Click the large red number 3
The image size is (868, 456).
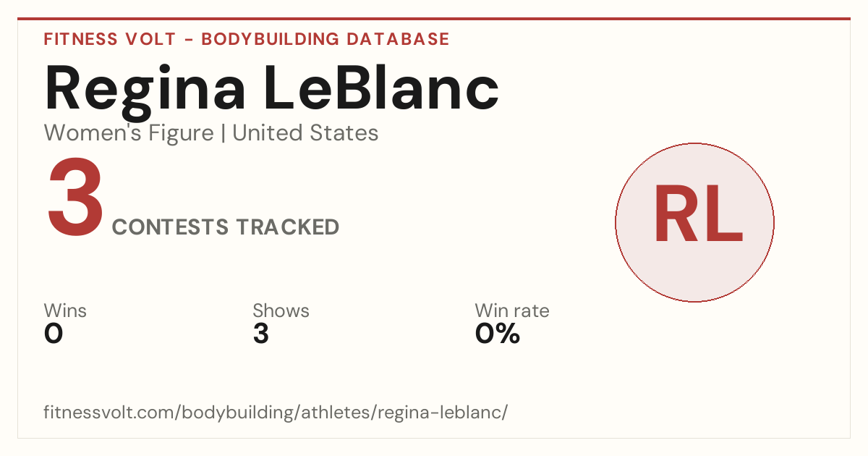pyautogui.click(x=76, y=198)
